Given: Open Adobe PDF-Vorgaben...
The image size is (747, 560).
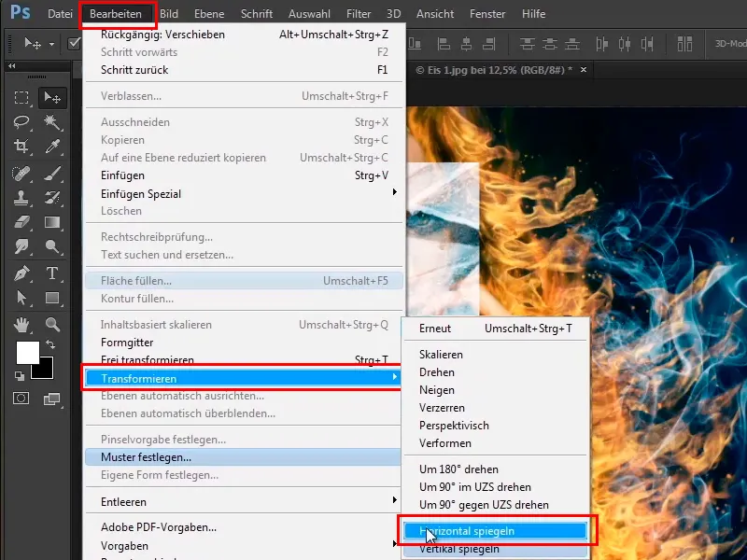Looking at the screenshot, I should pos(244,527).
